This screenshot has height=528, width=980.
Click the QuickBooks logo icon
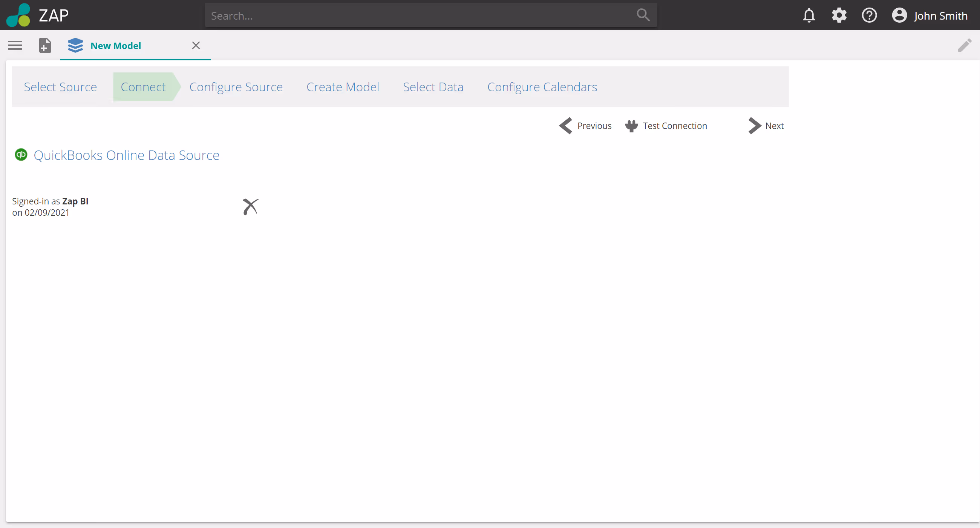pyautogui.click(x=21, y=155)
